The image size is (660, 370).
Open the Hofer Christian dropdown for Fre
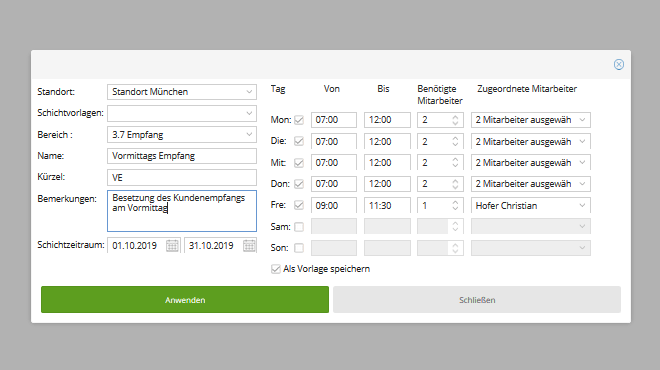tap(530, 205)
